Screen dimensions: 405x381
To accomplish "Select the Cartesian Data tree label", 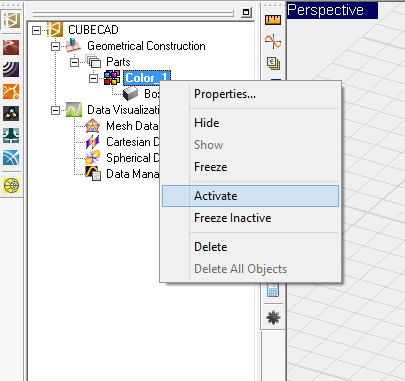I will click(132, 142).
